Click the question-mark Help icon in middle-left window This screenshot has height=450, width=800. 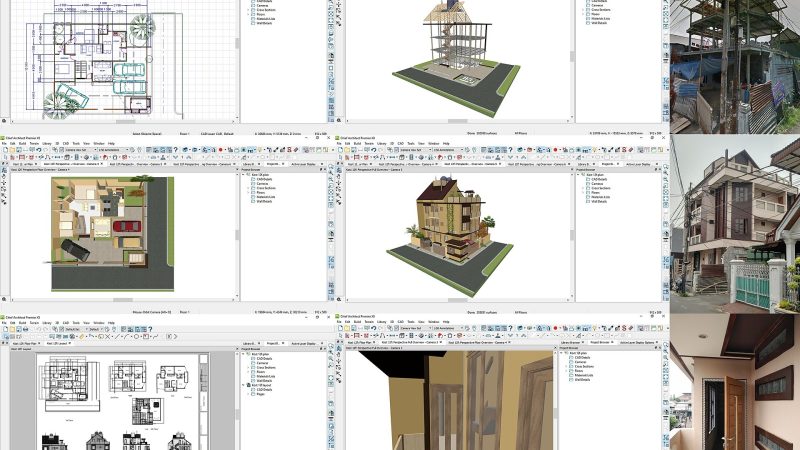(x=176, y=149)
